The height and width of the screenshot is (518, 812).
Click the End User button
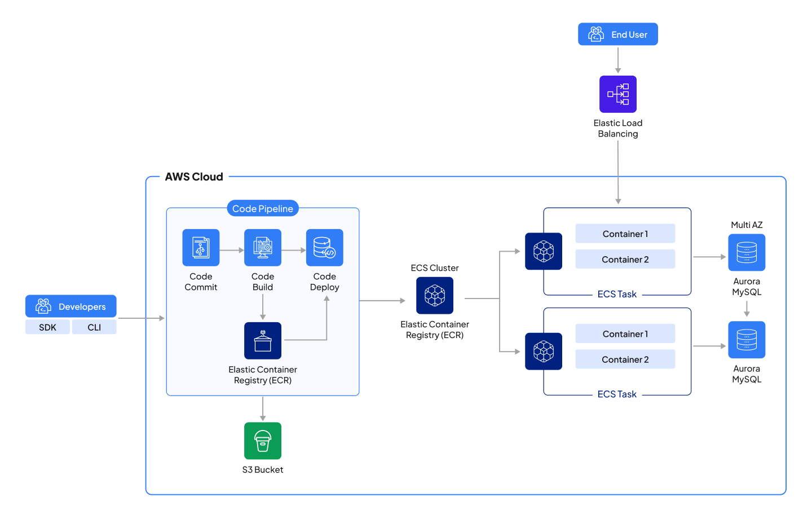(618, 34)
